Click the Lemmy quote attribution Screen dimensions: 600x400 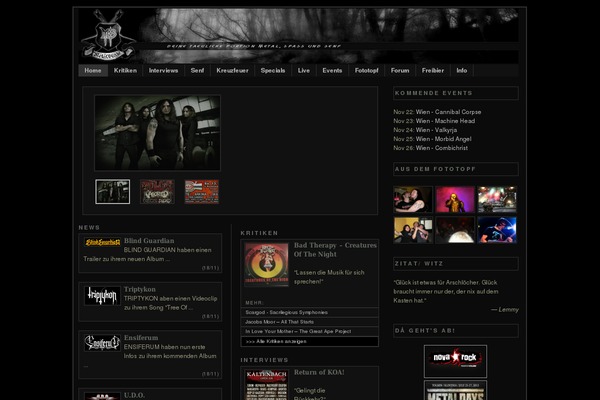[x=505, y=309]
